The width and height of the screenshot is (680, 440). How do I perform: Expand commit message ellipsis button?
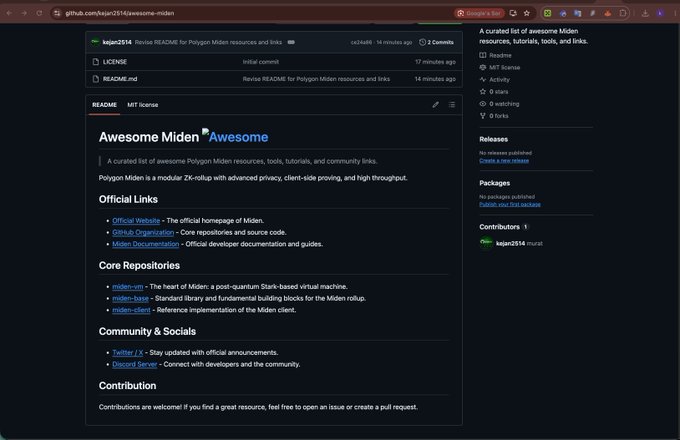pos(291,42)
